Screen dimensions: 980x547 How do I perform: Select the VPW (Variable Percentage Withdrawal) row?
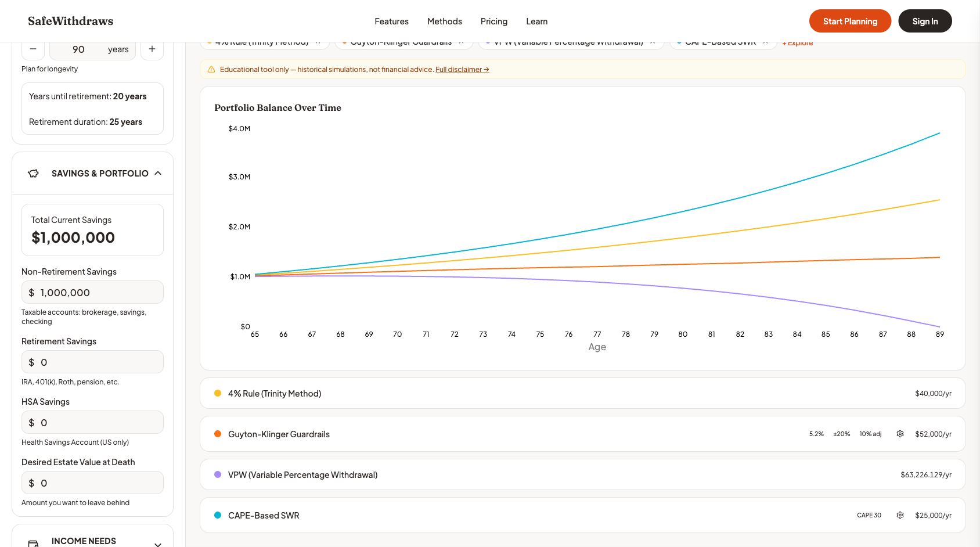[582, 474]
